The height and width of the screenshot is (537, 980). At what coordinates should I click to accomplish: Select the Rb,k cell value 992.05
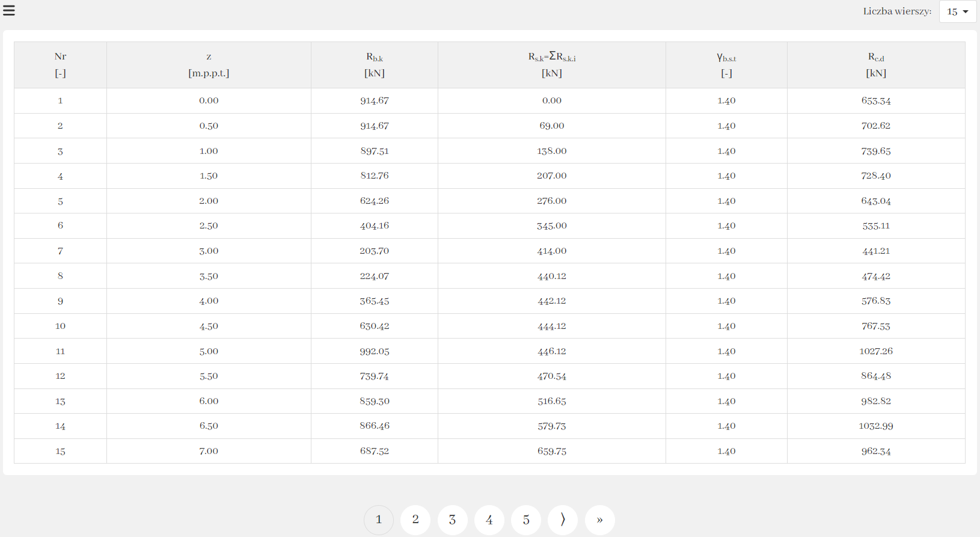pos(374,351)
